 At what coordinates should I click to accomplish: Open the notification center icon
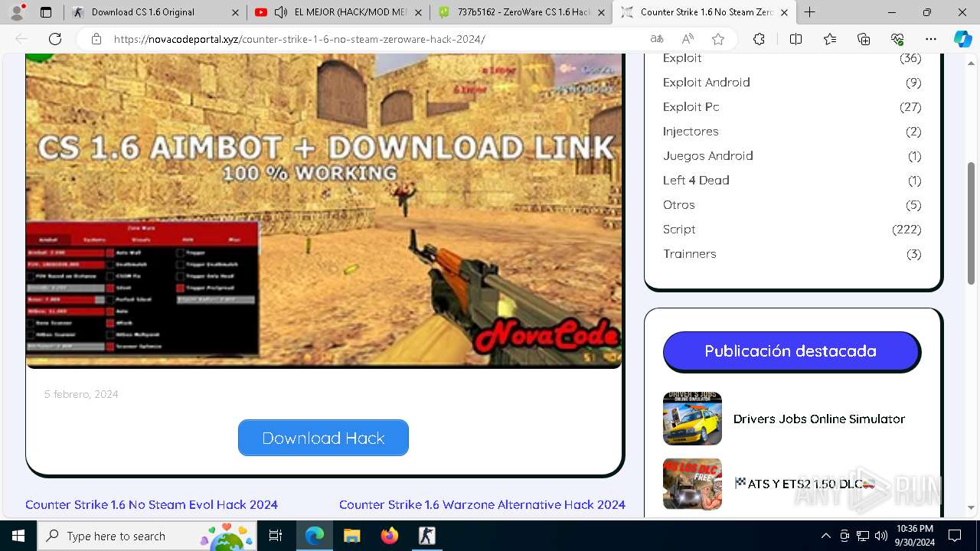tap(955, 536)
